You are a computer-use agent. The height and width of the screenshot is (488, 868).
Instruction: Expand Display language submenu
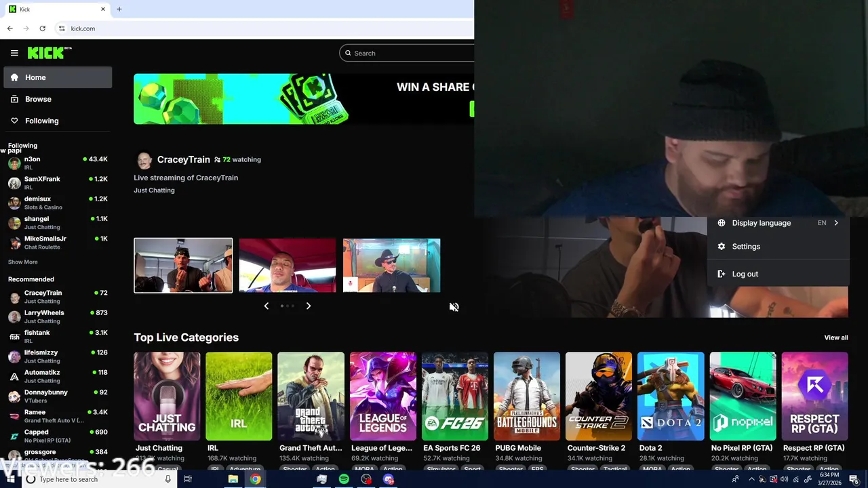point(778,223)
